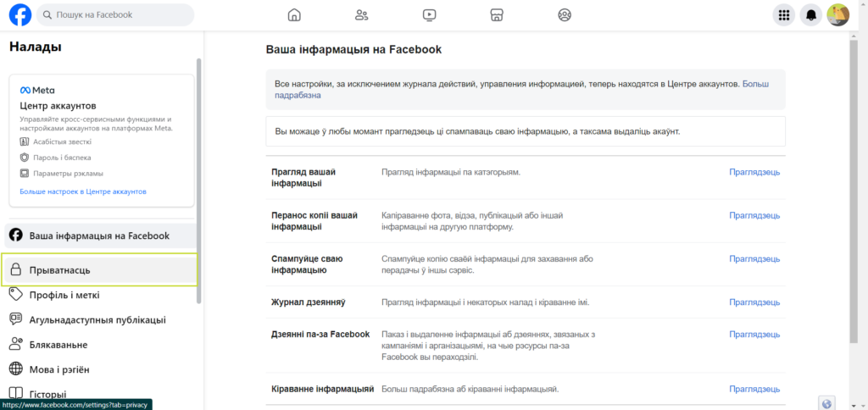Click the 'Центр аккаунтов' card title
Screen dimensions: 868x410
58,106
